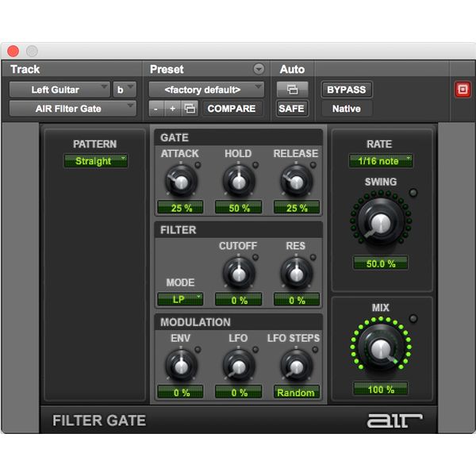Toggle the Attack knob automation indicator dot

coord(198,165)
